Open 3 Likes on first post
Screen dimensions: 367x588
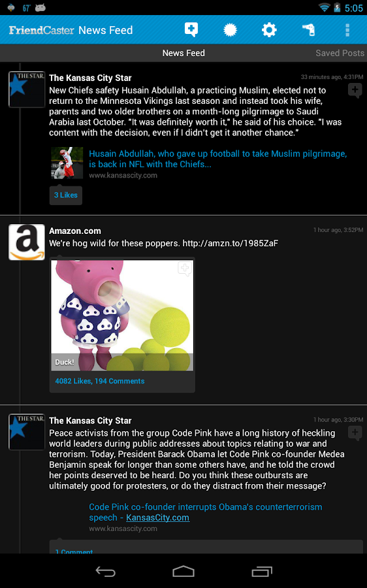pos(65,195)
